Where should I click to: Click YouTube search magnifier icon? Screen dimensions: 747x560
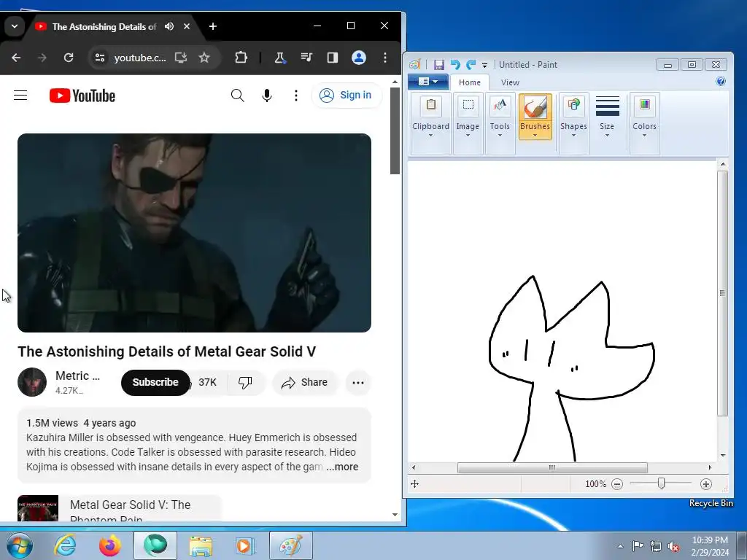[237, 96]
